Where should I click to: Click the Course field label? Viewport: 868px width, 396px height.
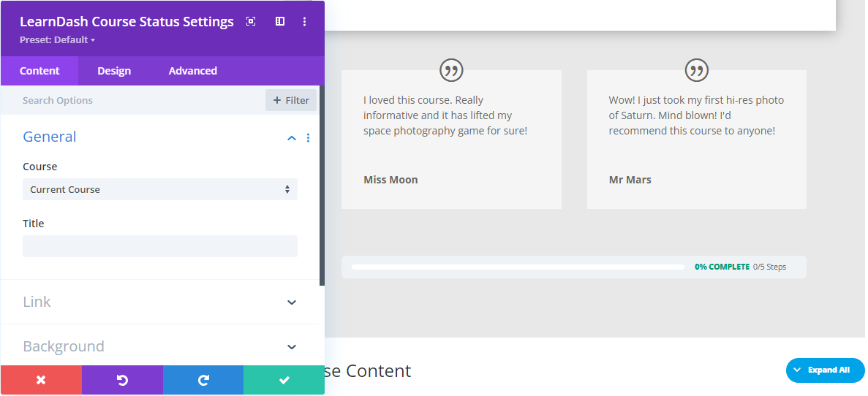click(40, 167)
